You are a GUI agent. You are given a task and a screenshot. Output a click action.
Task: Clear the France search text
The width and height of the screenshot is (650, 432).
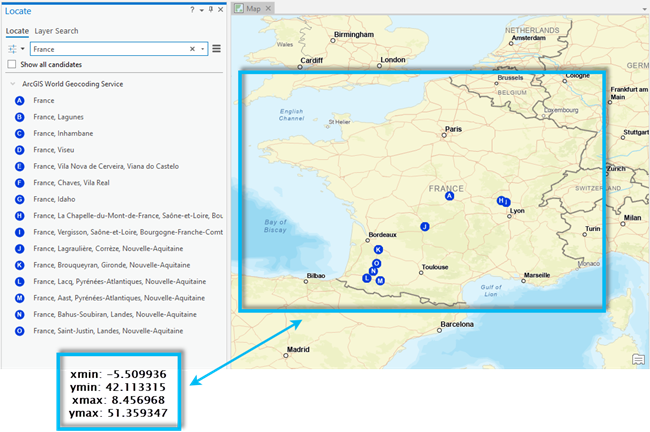click(192, 48)
